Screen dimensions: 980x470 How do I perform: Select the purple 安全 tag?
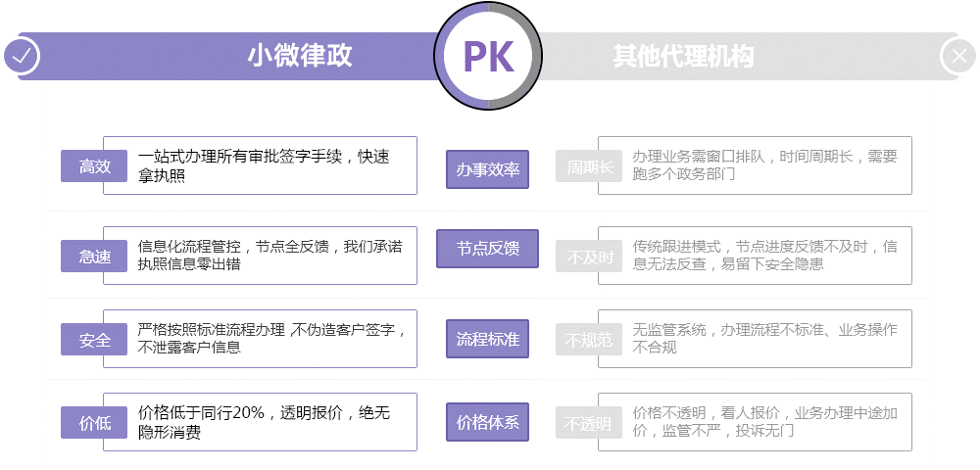tap(94, 340)
